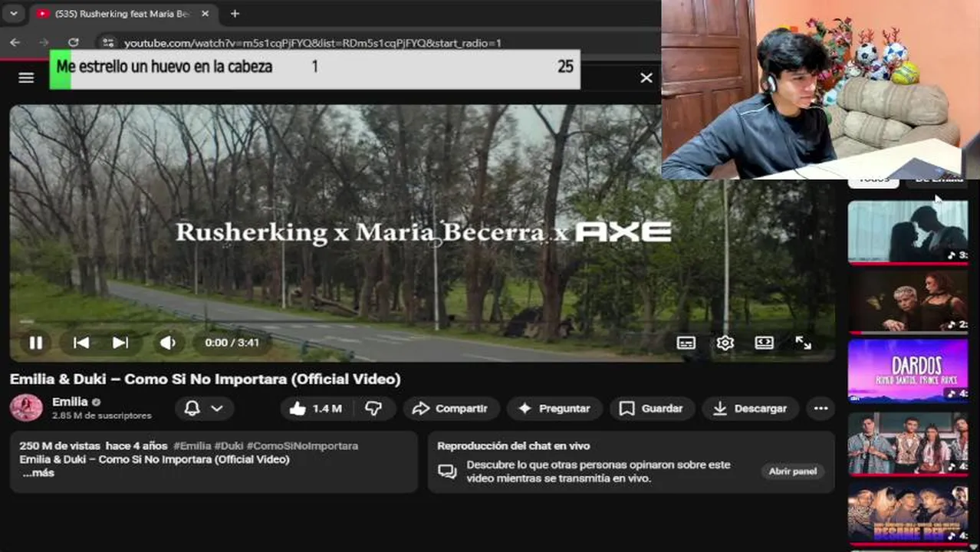Select the Rusherking feat Maria Becerra tab
Image resolution: width=980 pixels, height=552 pixels.
123,14
